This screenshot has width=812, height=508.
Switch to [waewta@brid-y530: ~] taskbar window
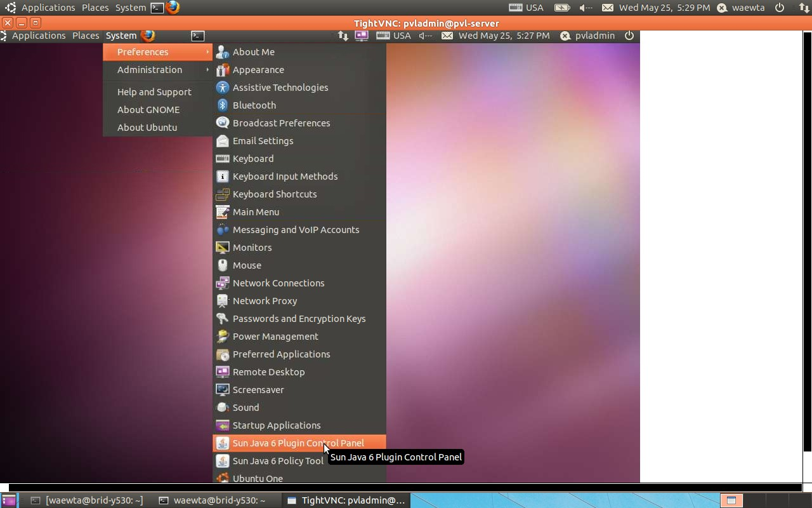(x=87, y=500)
